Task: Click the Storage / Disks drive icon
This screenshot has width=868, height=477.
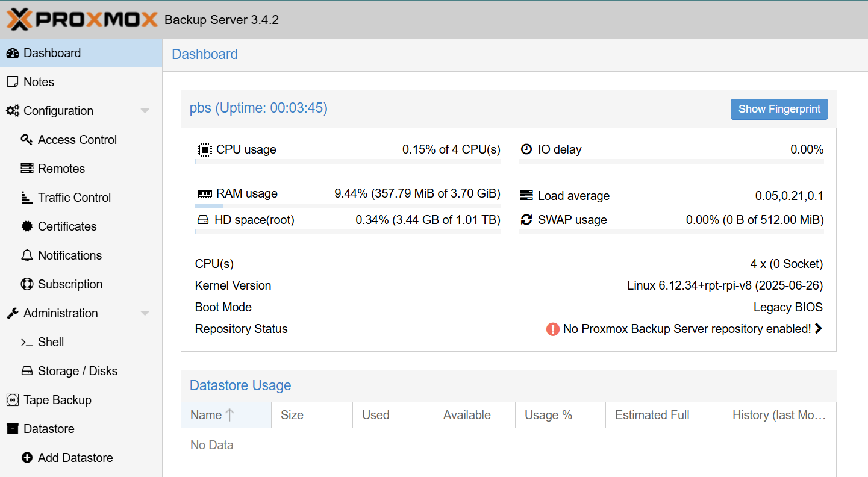Action: 27,371
